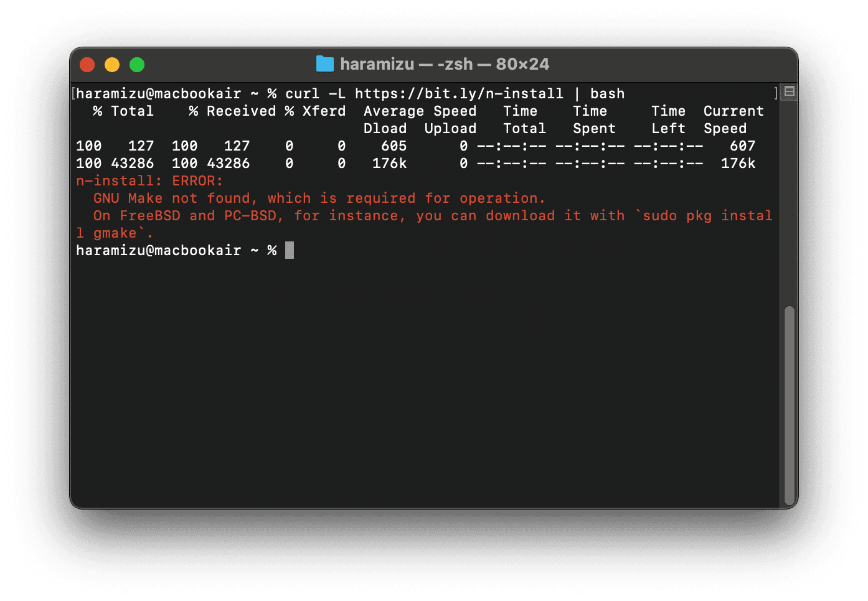Minimize the window using yellow button
The height and width of the screenshot is (601, 868).
pyautogui.click(x=112, y=65)
